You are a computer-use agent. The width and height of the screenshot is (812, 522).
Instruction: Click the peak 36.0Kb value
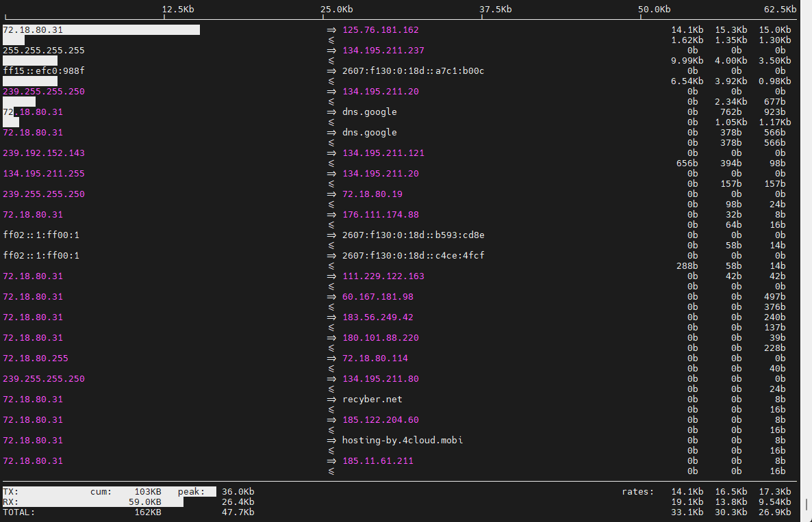coord(238,491)
